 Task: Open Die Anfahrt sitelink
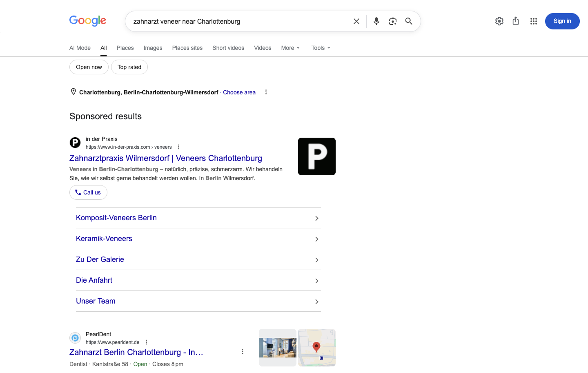pyautogui.click(x=94, y=280)
